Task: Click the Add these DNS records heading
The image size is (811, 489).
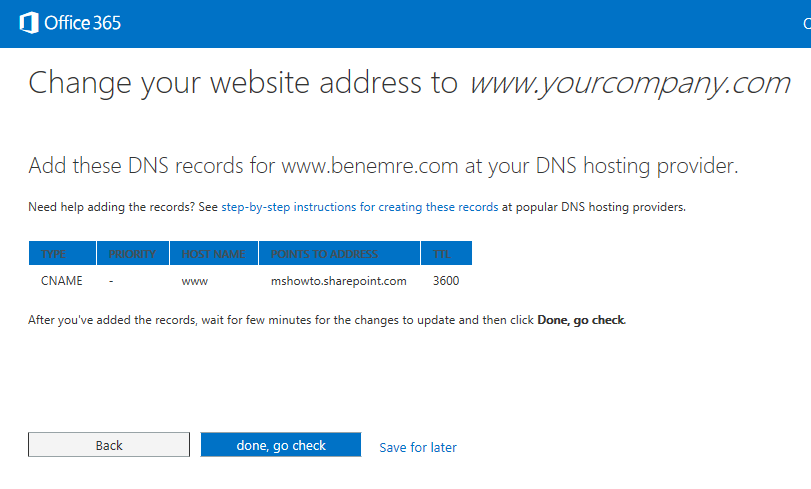Action: (383, 166)
